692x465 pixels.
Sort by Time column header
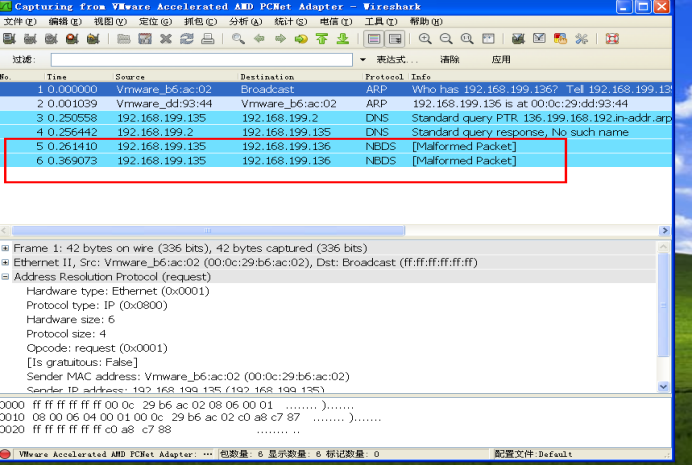coord(79,77)
